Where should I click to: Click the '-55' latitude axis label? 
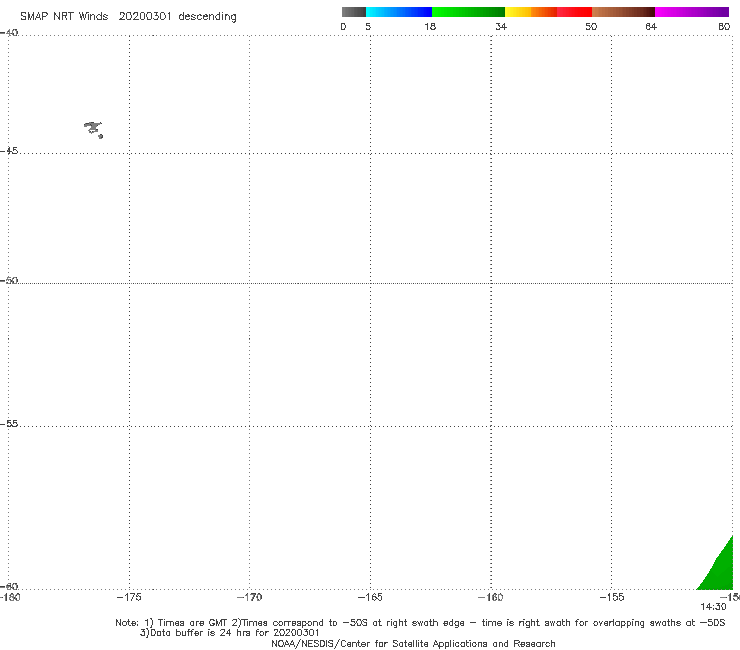tap(9, 423)
